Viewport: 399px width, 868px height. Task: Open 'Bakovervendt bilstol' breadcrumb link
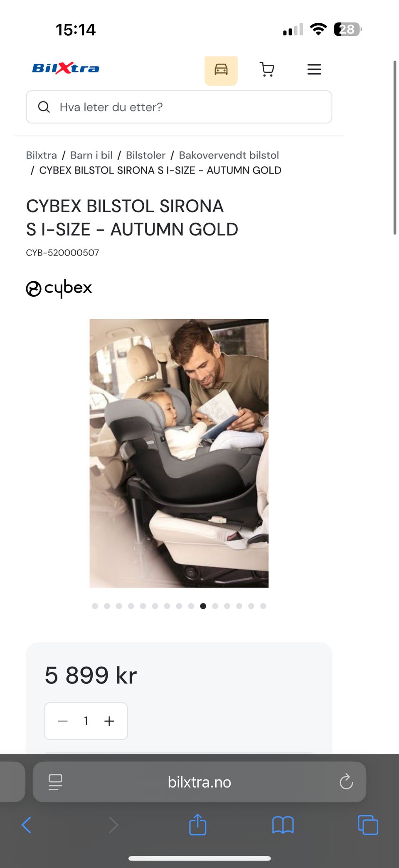[x=229, y=155]
